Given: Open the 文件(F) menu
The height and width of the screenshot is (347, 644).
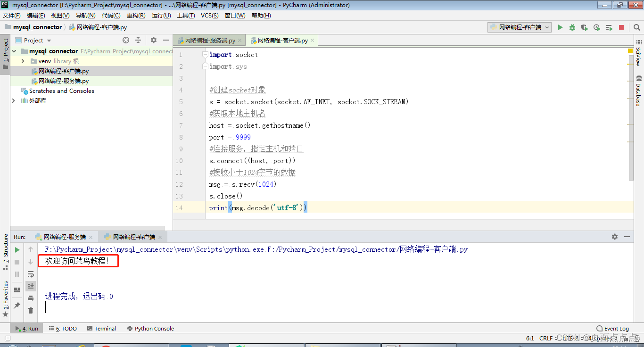Looking at the screenshot, I should tap(12, 16).
